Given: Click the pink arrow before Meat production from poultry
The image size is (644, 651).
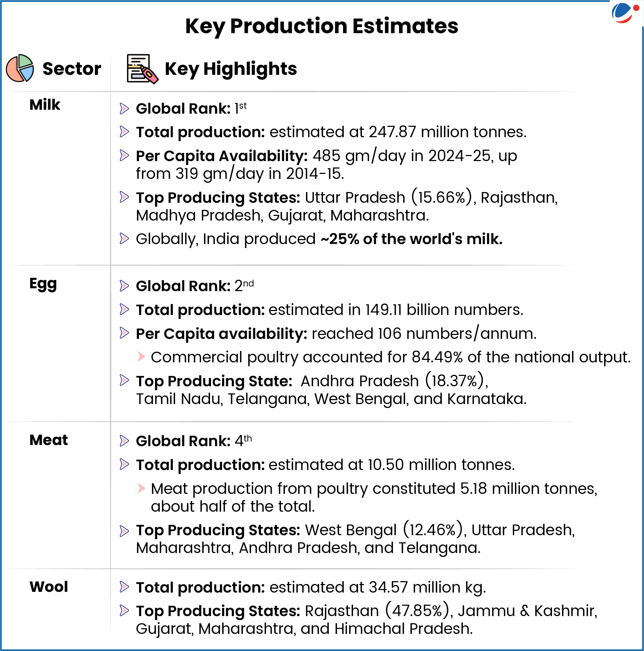Looking at the screenshot, I should 142,488.
